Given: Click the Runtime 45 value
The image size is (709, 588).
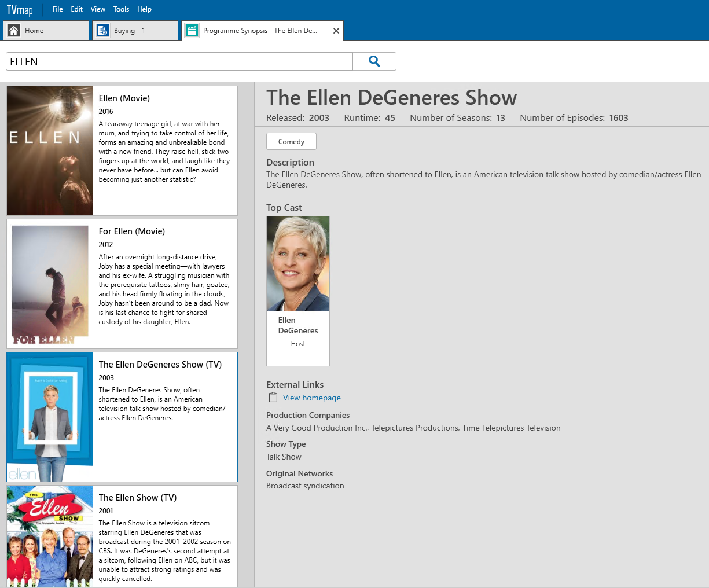Looking at the screenshot, I should tap(390, 118).
